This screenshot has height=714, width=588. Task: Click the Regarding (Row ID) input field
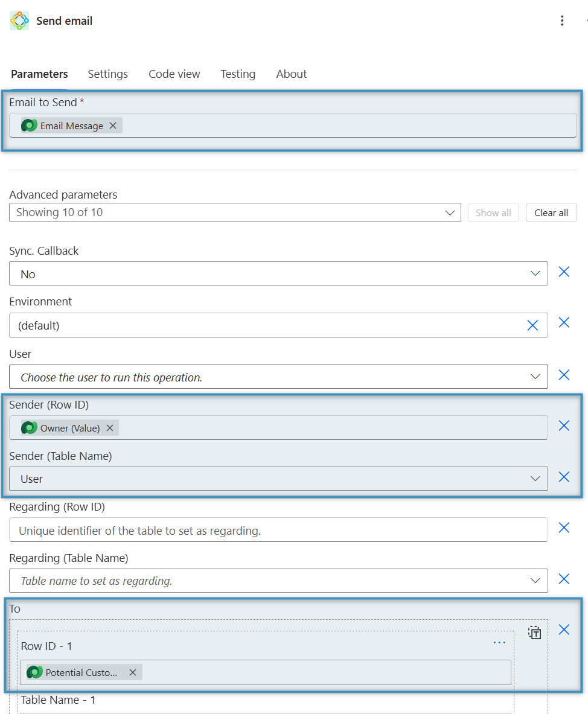[278, 531]
